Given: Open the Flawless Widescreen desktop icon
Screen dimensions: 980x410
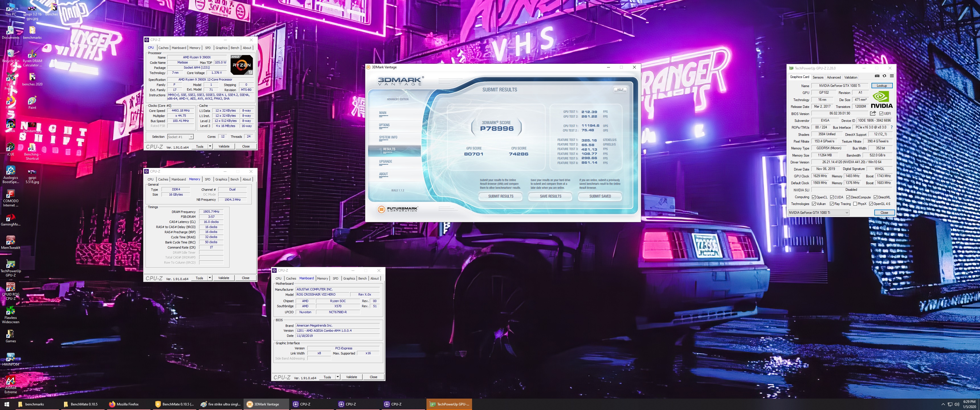Looking at the screenshot, I should tap(11, 315).
